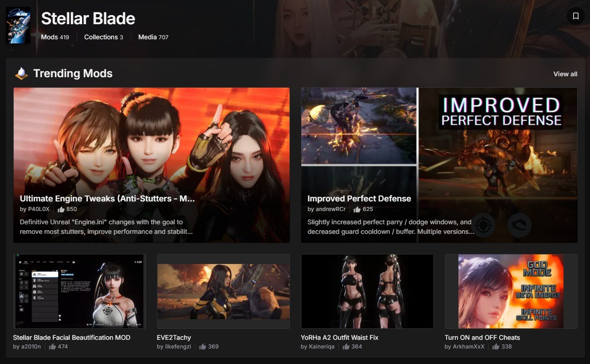Viewport: 590px width, 364px height.
Task: Visit author P40L0X's profile
Action: point(39,209)
